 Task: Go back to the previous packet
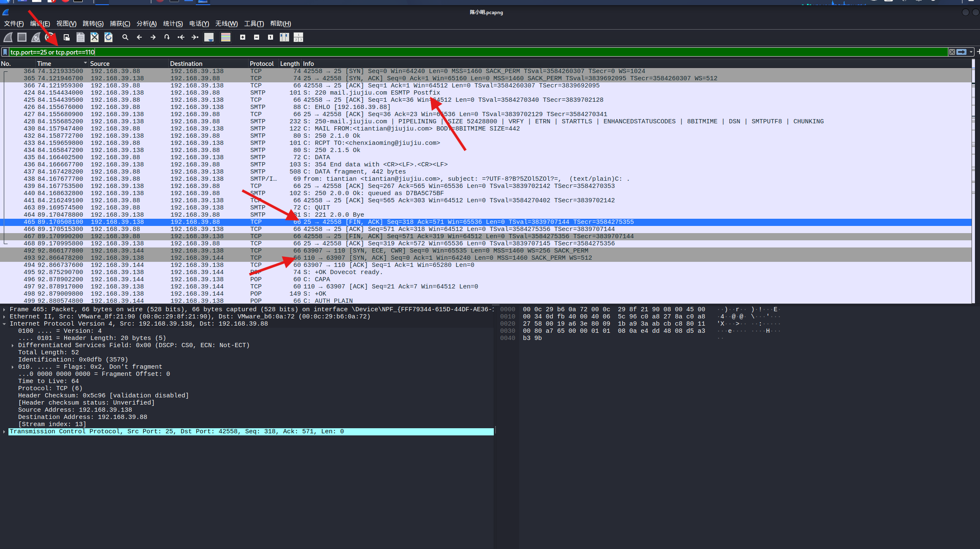pos(139,38)
